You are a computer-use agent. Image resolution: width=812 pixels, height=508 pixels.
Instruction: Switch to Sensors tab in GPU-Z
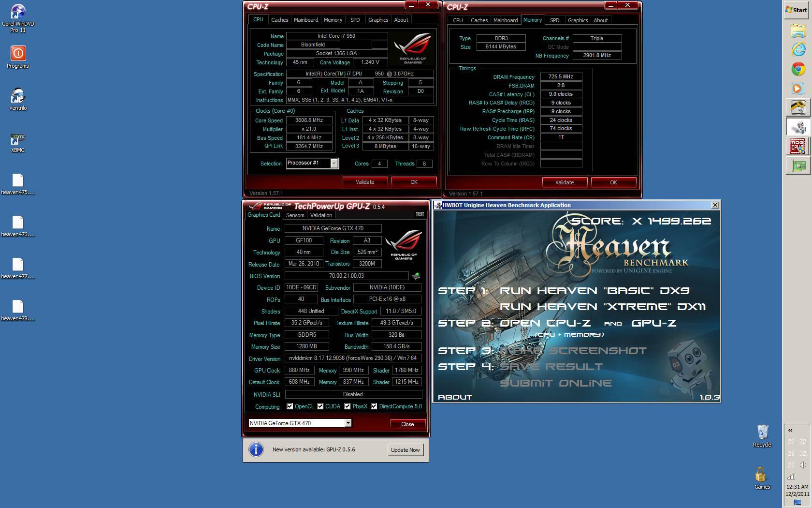295,215
